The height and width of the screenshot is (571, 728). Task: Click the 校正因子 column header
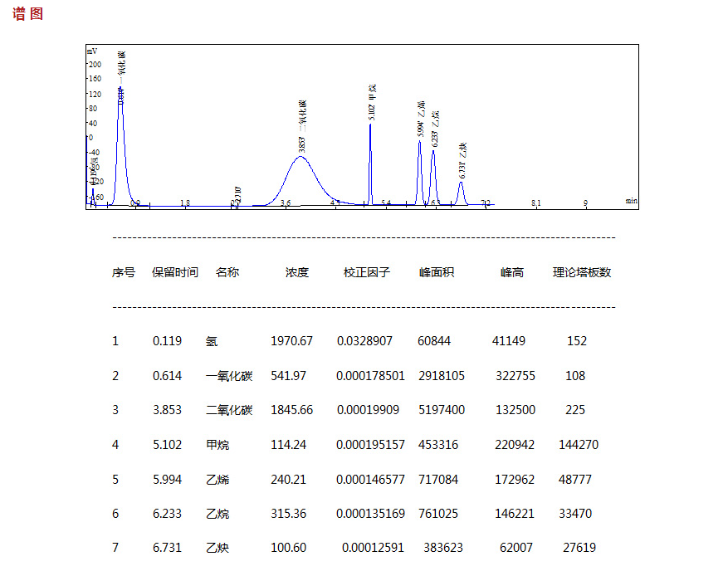coord(366,272)
